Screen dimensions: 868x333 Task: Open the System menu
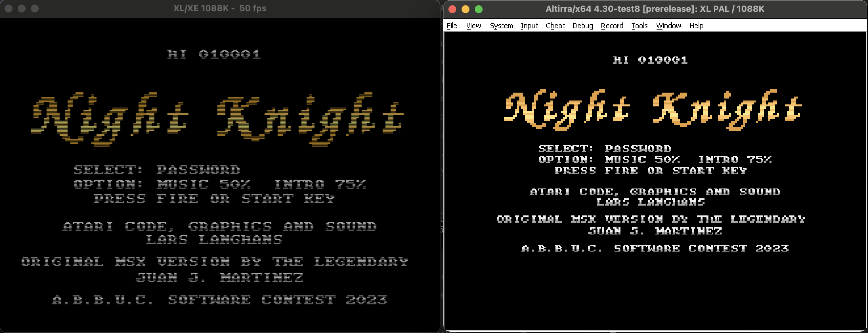pyautogui.click(x=501, y=26)
